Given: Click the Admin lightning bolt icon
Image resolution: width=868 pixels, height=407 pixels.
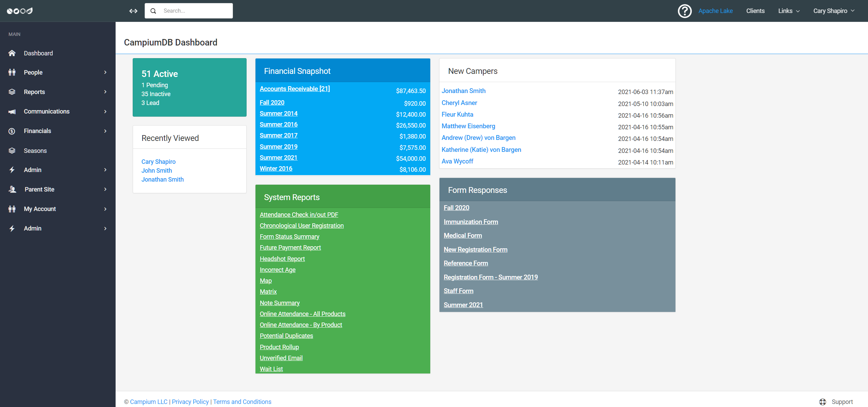Looking at the screenshot, I should click(x=12, y=170).
